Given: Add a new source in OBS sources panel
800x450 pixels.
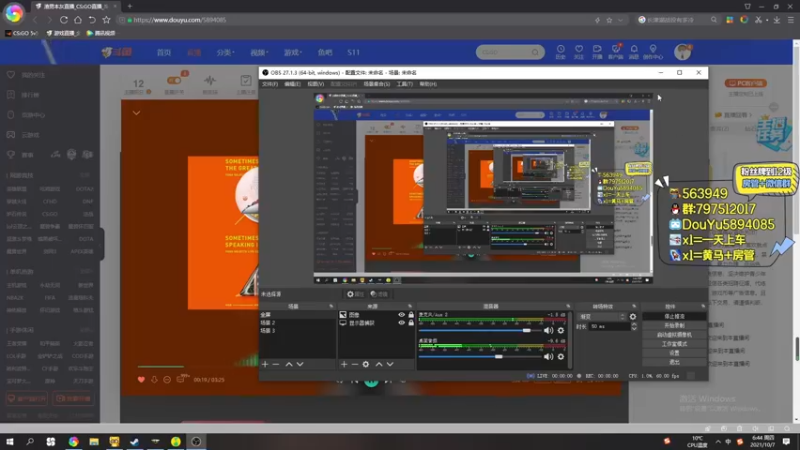Looking at the screenshot, I should (344, 364).
